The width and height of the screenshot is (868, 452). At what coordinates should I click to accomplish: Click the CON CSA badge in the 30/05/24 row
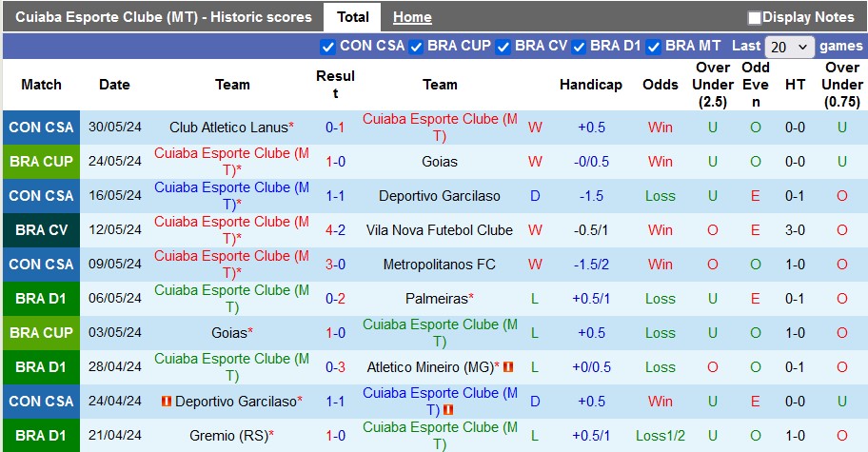41,128
